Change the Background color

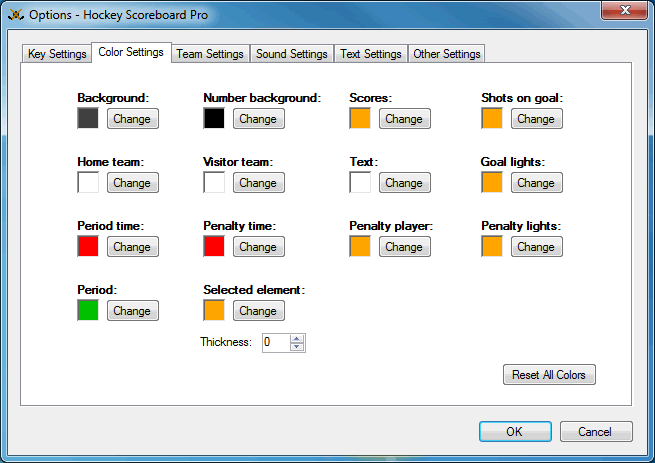click(x=132, y=119)
